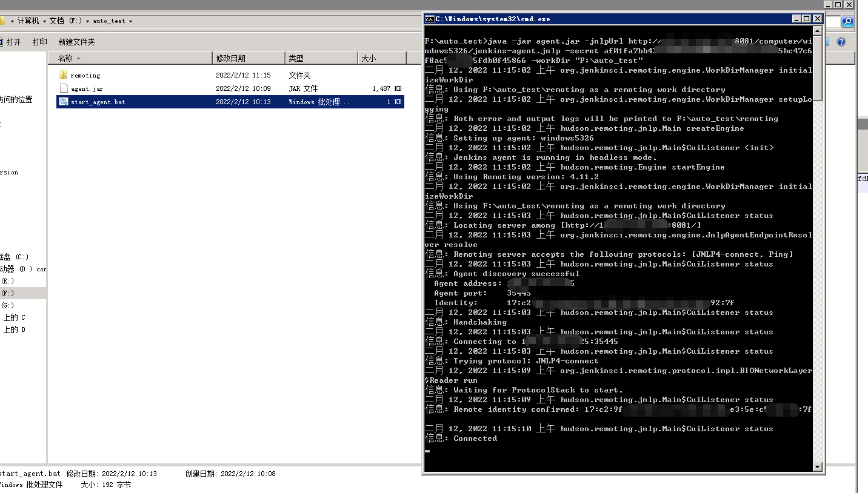Click '修改日期: 2022/2/12 10:13' in details pane
This screenshot has height=493, width=868.
112,474
